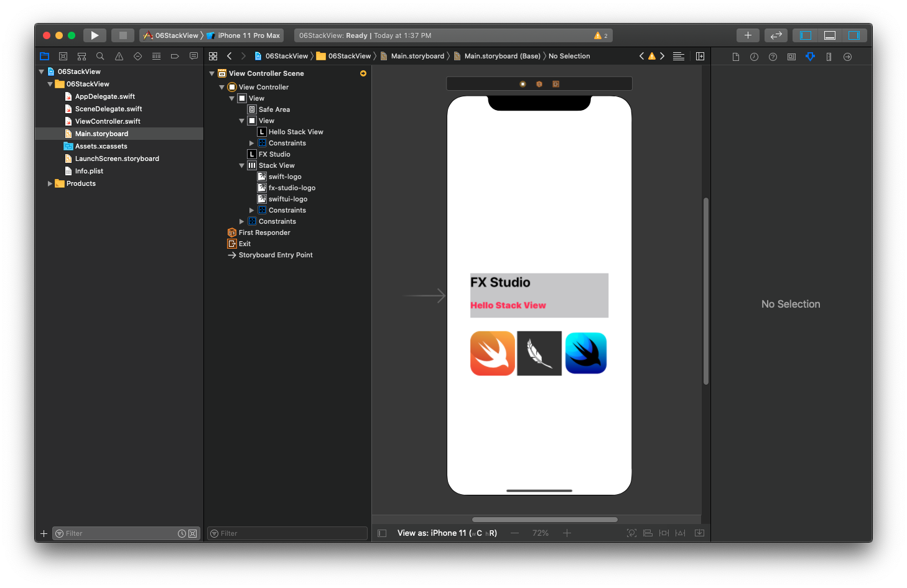Open the Symbol navigator
907x588 pixels.
tap(81, 56)
